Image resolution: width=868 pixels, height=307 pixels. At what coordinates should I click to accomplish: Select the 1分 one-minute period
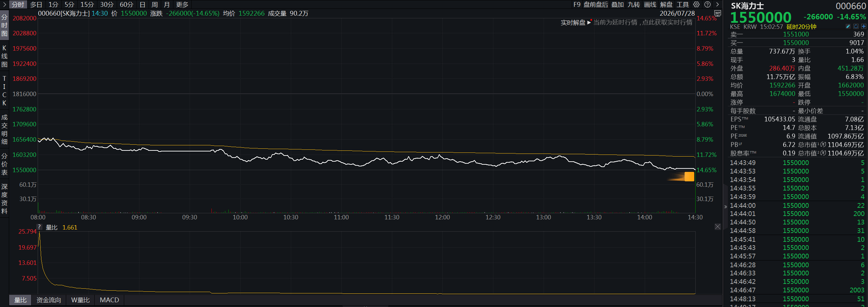pos(53,4)
